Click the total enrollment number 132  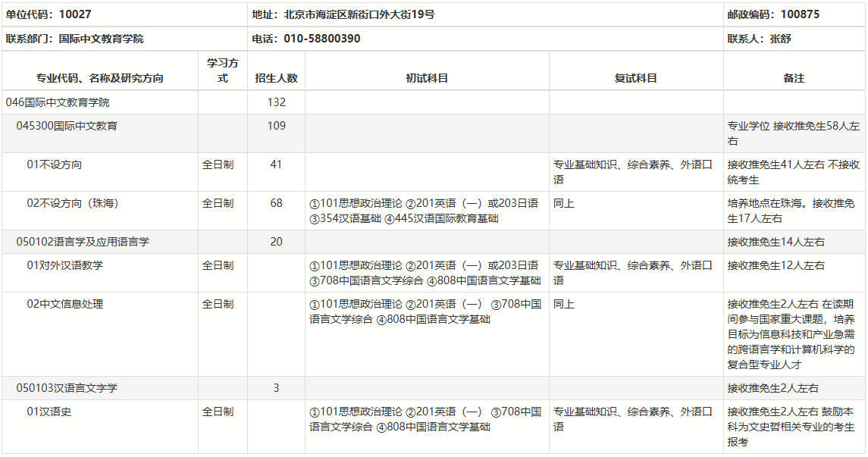pos(276,102)
